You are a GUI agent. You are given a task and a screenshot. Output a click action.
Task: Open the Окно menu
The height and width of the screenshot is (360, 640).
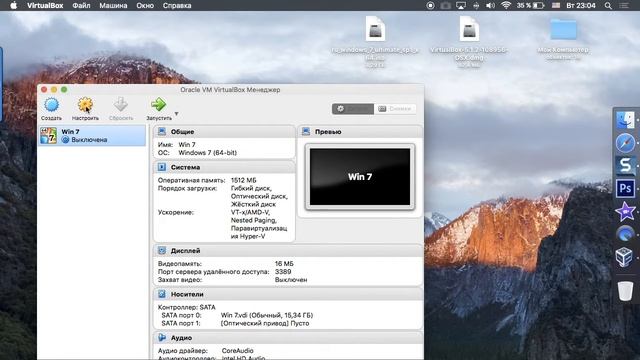pyautogui.click(x=145, y=5)
